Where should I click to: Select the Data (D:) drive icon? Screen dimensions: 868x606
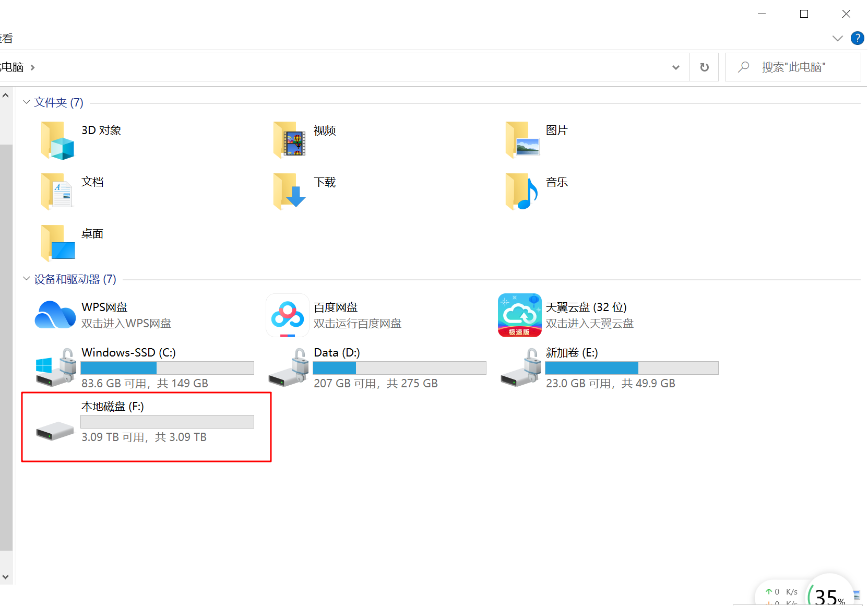coord(287,368)
